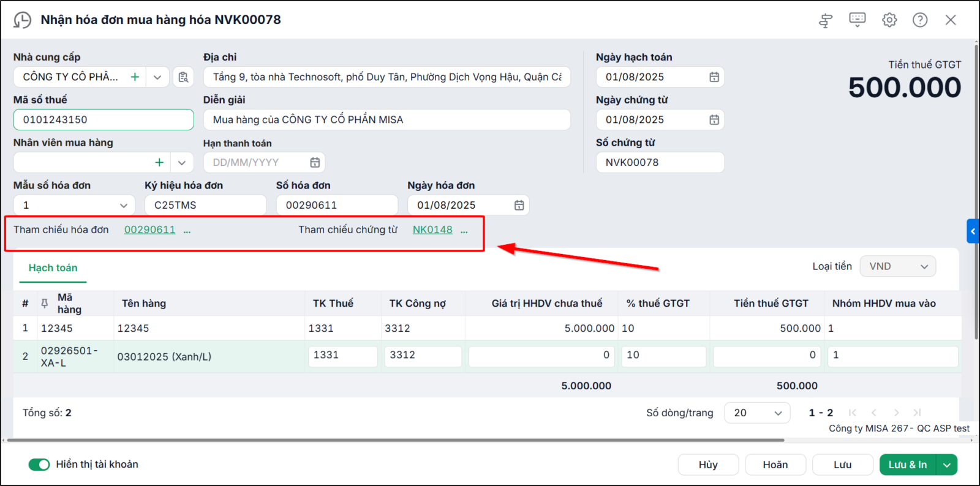Switch to the Hạch toán tab

pyautogui.click(x=53, y=268)
